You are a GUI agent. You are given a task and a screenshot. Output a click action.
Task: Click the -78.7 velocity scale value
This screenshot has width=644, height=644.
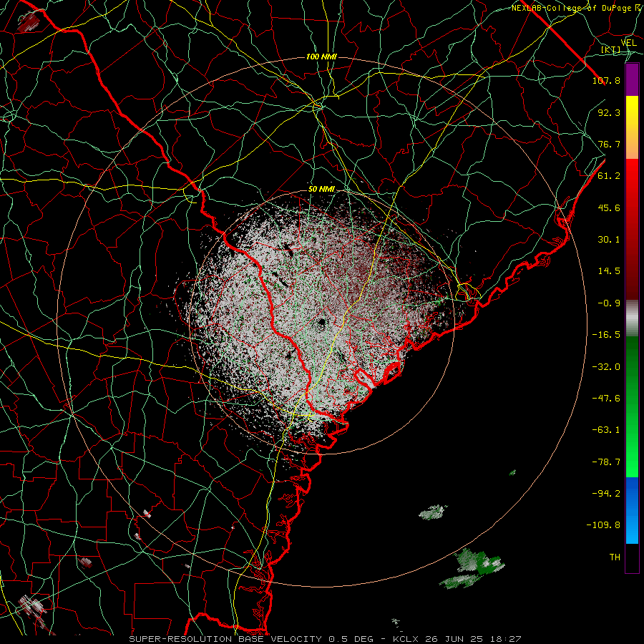coord(606,462)
